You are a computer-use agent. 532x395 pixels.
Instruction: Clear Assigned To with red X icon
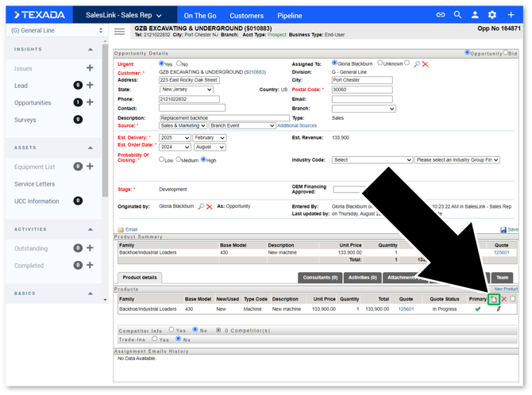tap(426, 63)
